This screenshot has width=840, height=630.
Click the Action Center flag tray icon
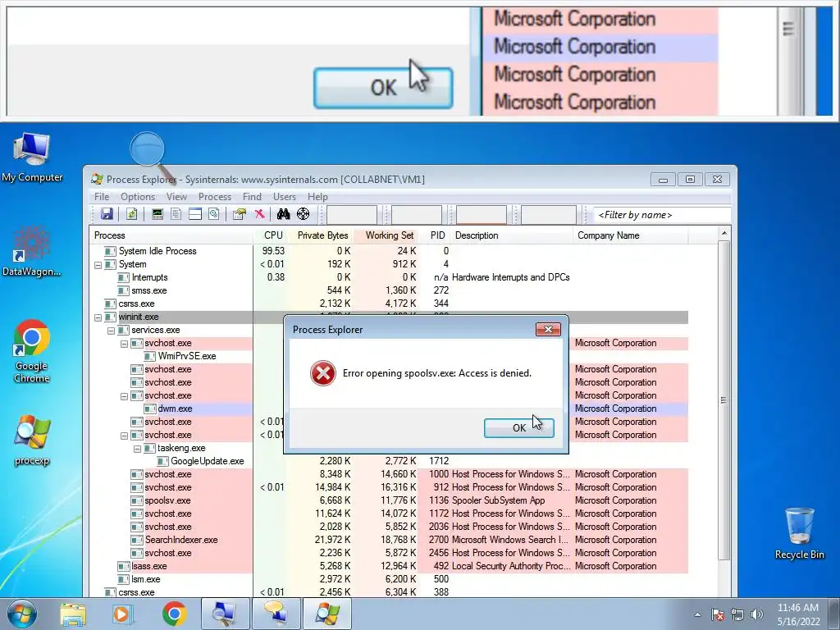point(718,614)
